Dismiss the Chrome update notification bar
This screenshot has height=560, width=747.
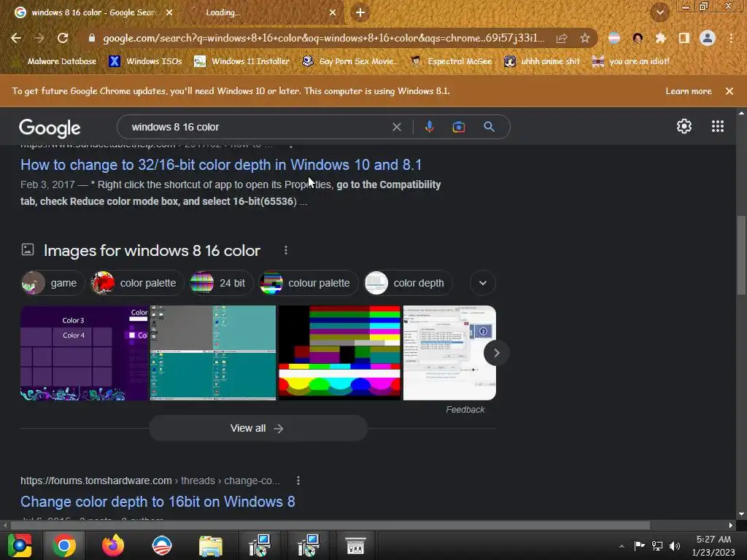tap(729, 91)
